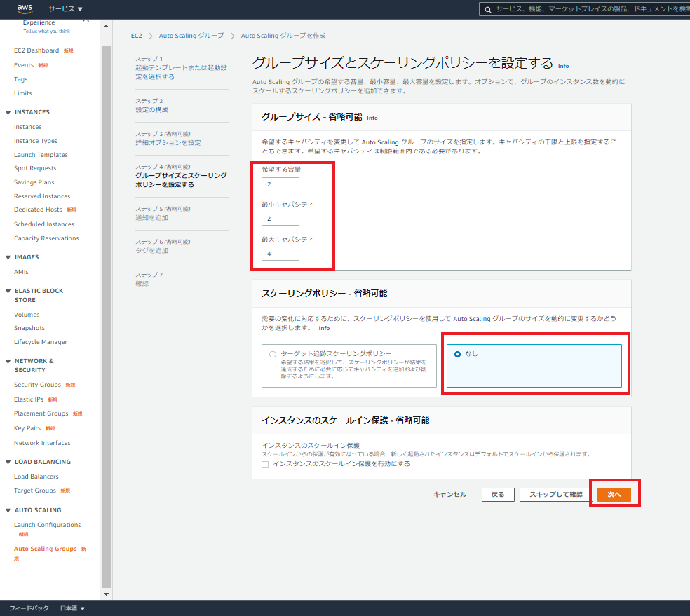
Task: Open Target Groups
Action: pos(35,491)
